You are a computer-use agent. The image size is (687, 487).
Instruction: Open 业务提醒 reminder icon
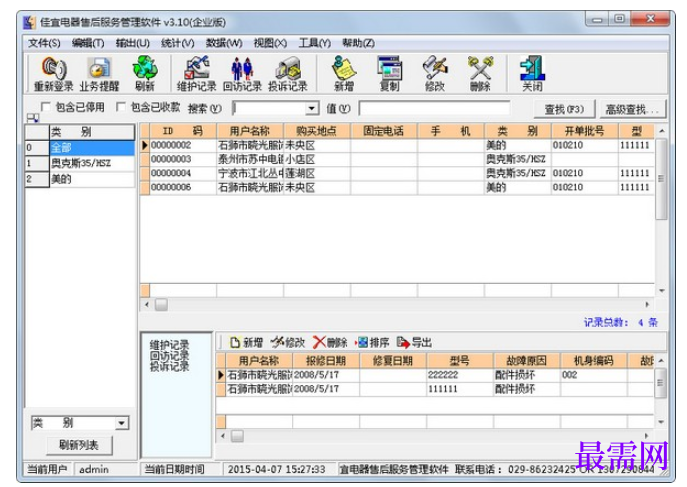pos(99,74)
